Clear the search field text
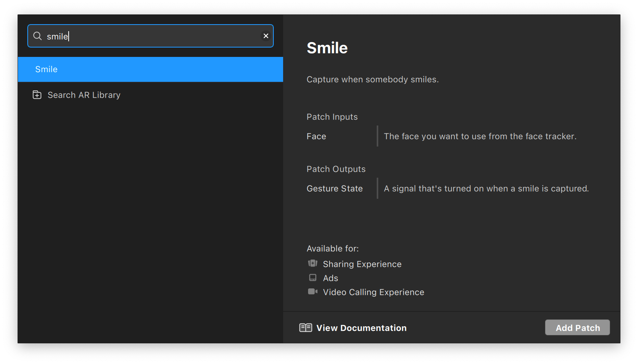The height and width of the screenshot is (364, 638). click(266, 36)
